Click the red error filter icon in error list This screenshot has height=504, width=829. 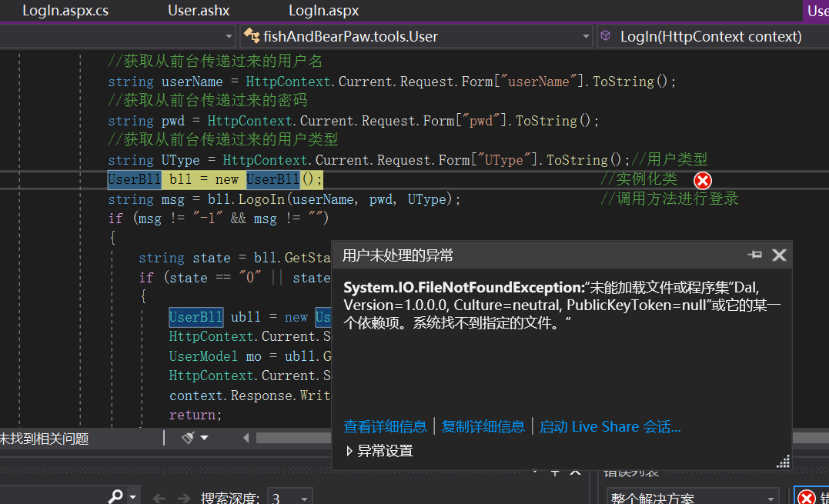pos(807,497)
